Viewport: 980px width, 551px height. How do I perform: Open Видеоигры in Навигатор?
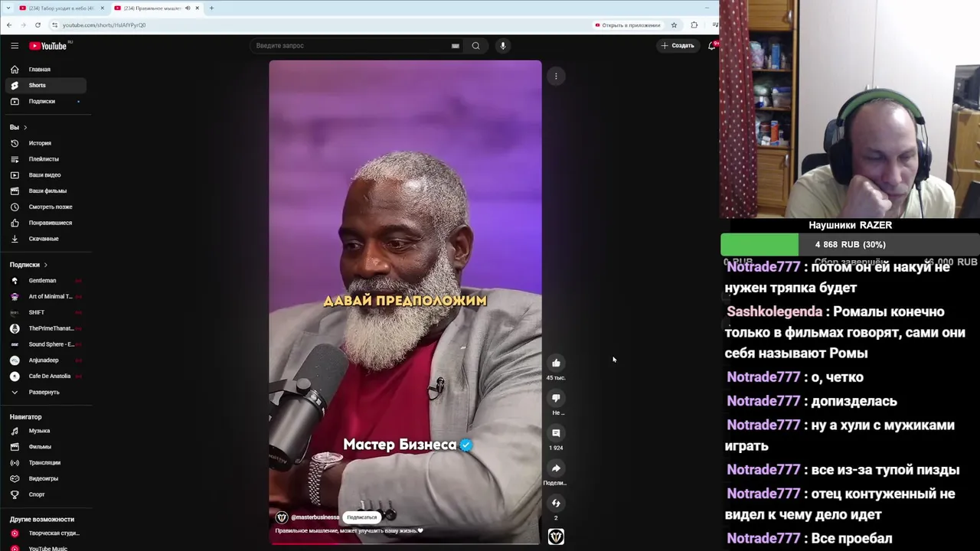pyautogui.click(x=46, y=479)
